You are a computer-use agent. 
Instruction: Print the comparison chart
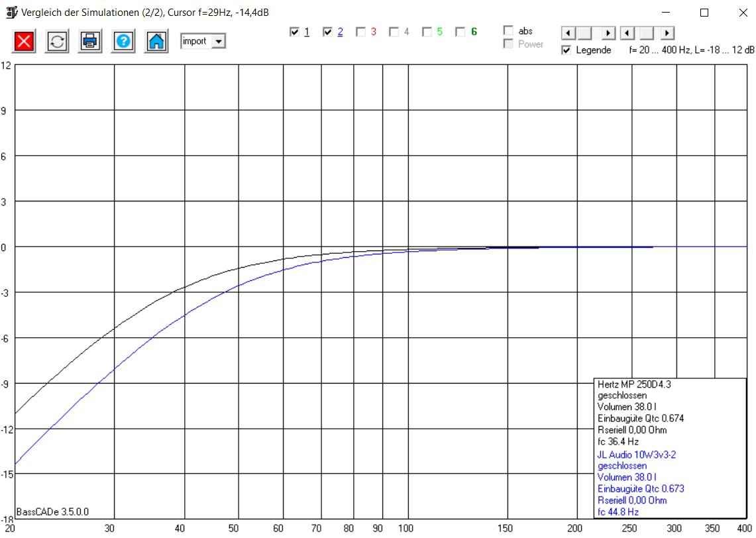click(x=90, y=42)
